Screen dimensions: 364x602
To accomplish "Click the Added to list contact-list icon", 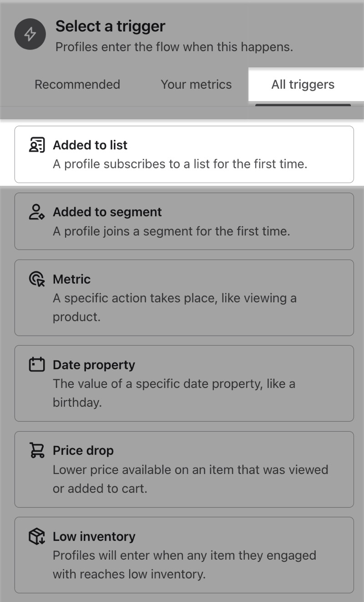I will coord(37,145).
